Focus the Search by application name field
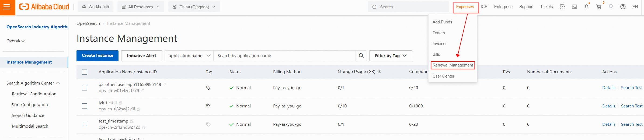 285,56
